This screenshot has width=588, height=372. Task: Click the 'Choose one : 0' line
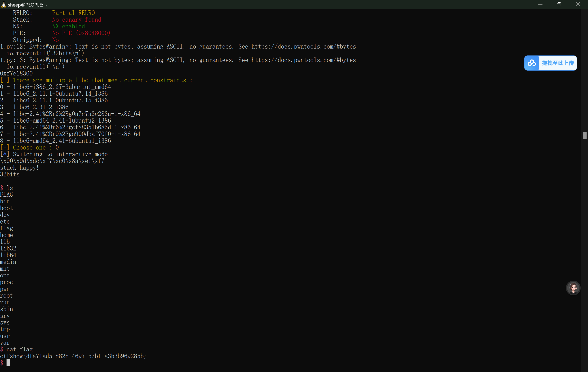(x=30, y=148)
